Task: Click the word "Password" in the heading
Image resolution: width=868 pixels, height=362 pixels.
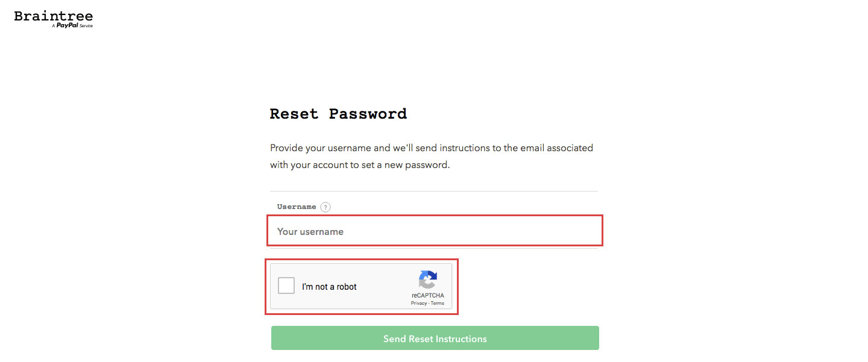Action: (x=368, y=114)
